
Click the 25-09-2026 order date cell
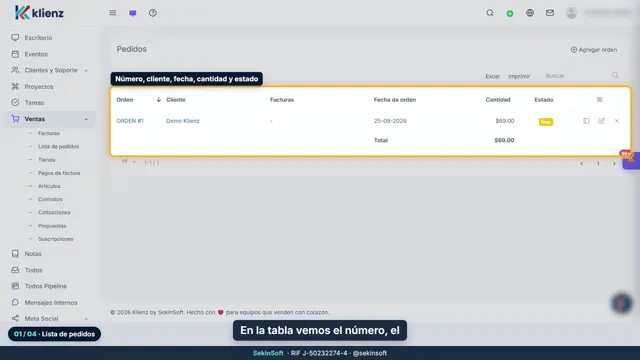tap(390, 121)
